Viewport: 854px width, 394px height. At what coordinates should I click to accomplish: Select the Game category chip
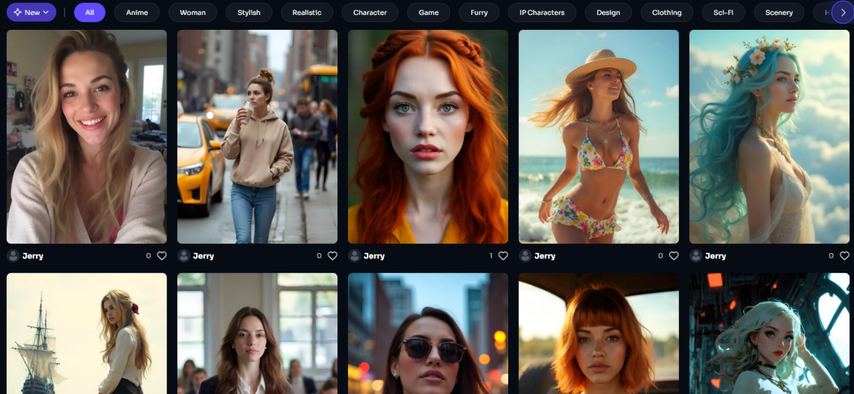[x=429, y=12]
